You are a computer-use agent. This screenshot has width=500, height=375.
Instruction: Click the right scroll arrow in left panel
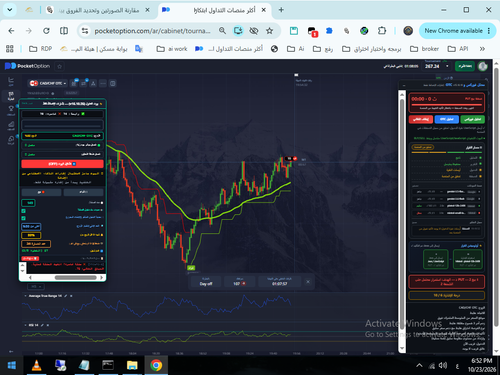[102, 277]
